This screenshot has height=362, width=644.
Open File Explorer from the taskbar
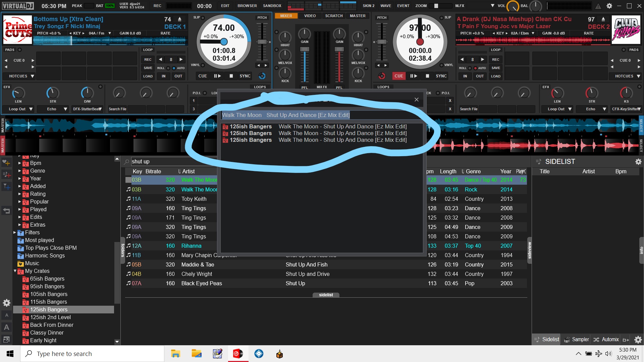click(175, 354)
